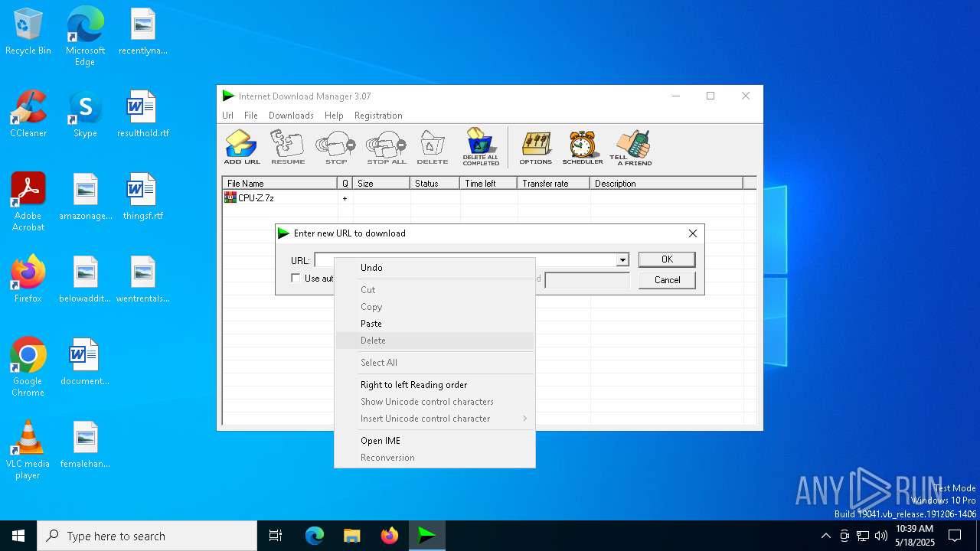Open File Explorer from the taskbar
Viewport: 980px width, 551px height.
(352, 536)
